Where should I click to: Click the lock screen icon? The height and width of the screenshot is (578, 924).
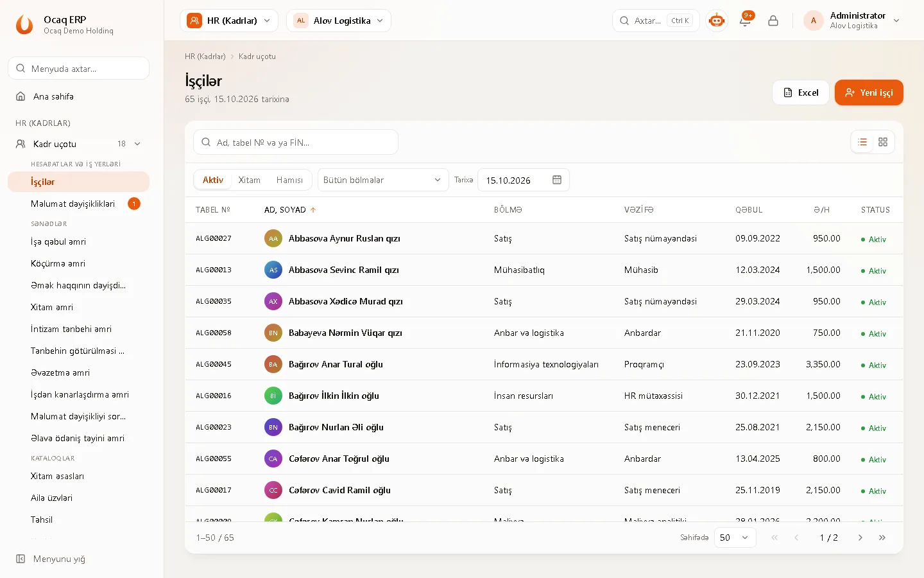[x=773, y=21]
